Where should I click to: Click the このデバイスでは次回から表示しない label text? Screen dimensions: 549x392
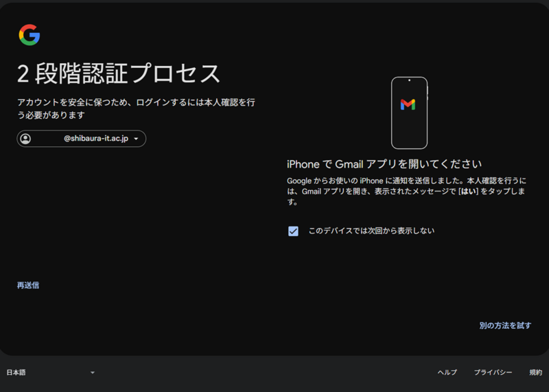pos(371,231)
